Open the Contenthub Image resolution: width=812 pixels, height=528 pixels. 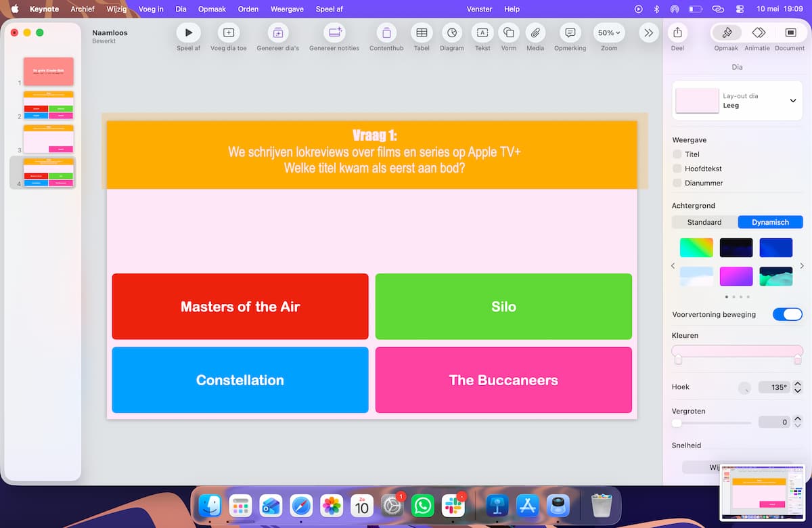386,32
